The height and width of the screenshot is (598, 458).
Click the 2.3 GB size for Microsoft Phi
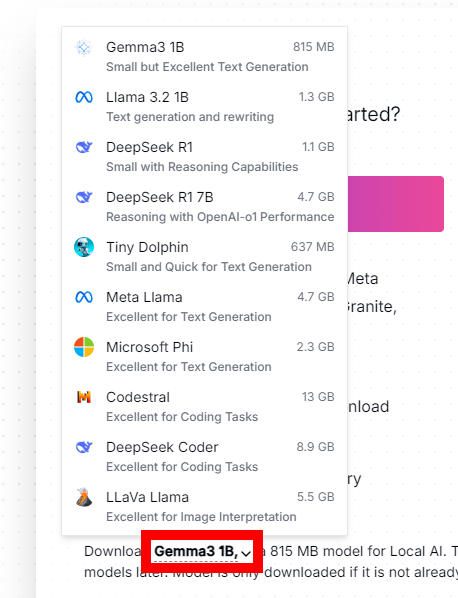click(x=315, y=347)
